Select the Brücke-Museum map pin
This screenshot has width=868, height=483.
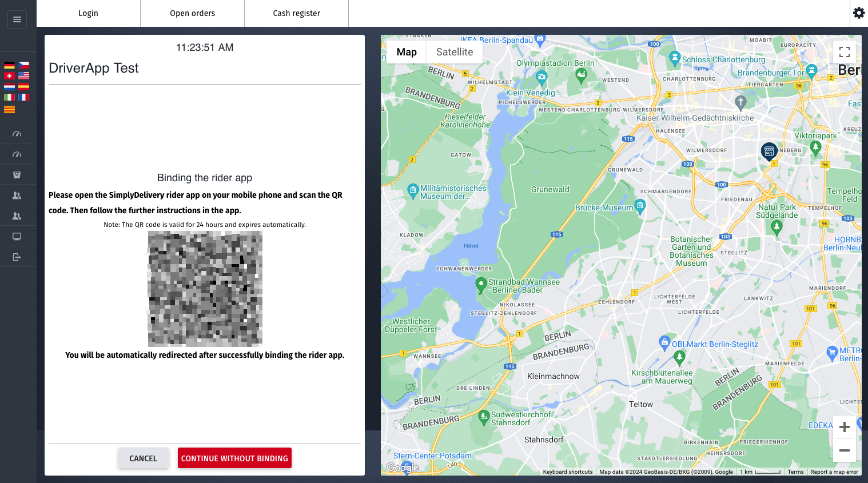[640, 206]
